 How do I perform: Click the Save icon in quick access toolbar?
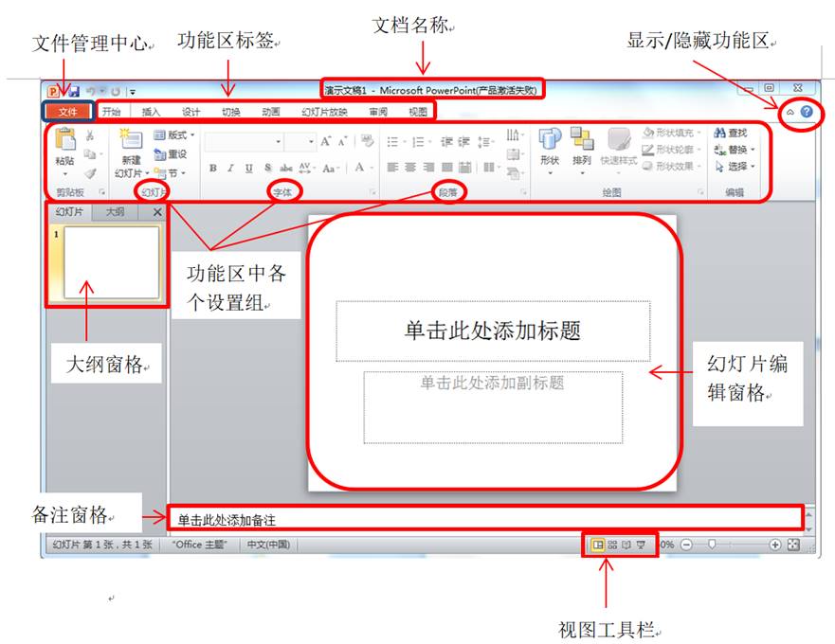point(73,91)
